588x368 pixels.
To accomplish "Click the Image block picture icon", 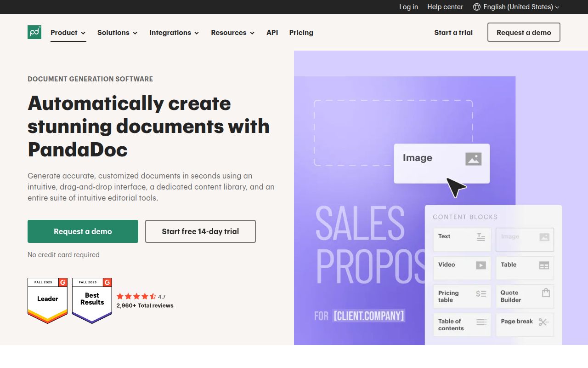I will point(473,159).
